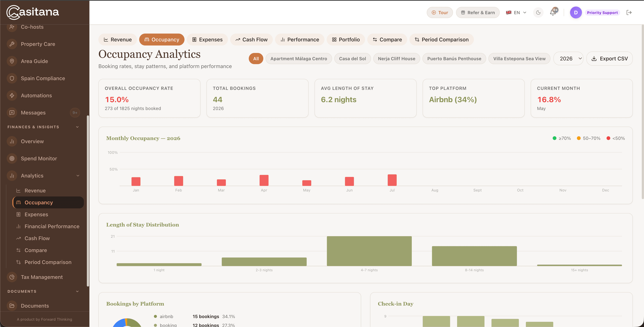Switch to the Revenue tab
This screenshot has width=644, height=327.
[118, 40]
